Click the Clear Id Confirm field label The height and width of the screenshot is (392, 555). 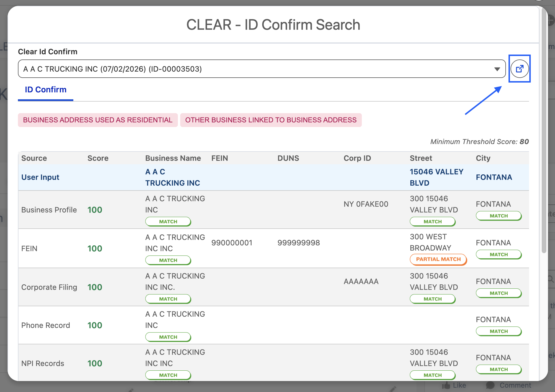coord(48,52)
